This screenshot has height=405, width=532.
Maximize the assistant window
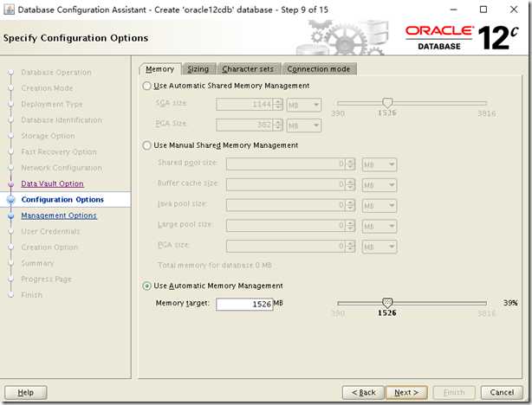point(483,10)
